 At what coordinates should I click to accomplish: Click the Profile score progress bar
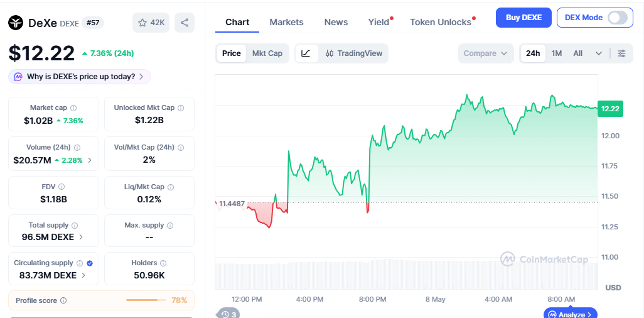click(146, 300)
